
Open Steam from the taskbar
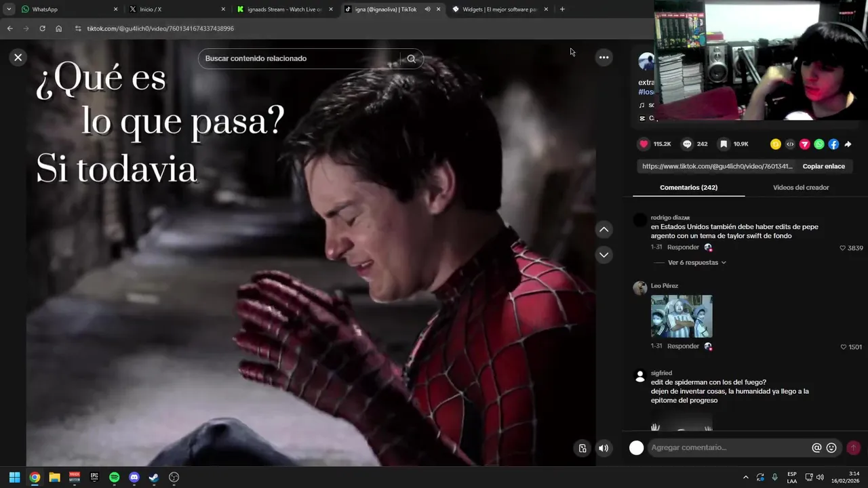coord(154,477)
